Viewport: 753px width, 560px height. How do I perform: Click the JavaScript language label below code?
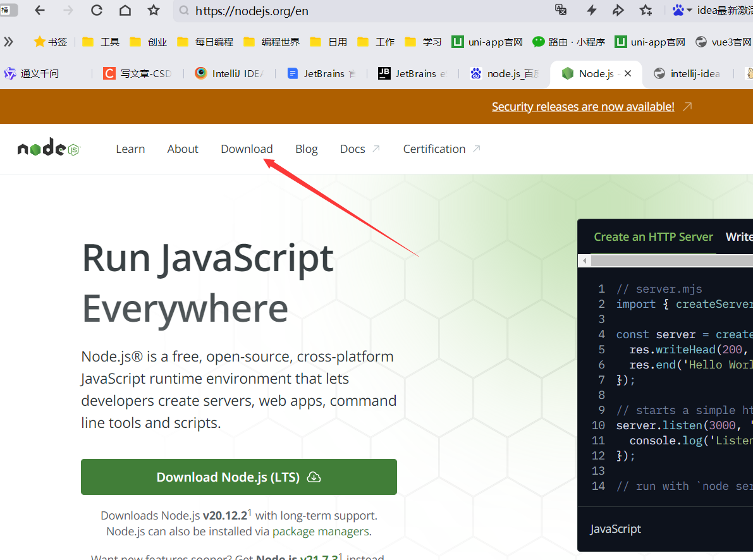(x=615, y=529)
